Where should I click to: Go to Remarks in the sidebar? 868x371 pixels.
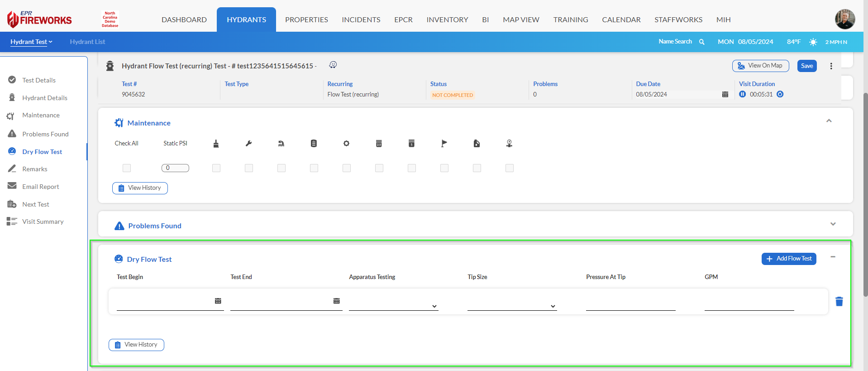tap(35, 169)
